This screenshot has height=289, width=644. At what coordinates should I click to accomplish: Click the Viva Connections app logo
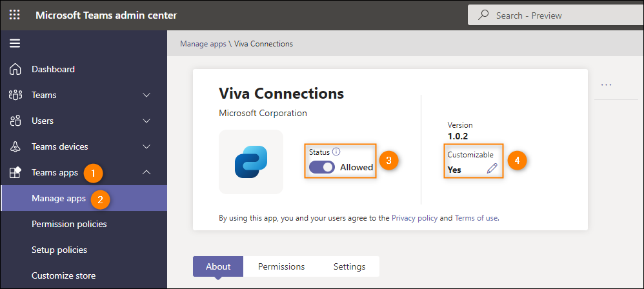point(251,162)
